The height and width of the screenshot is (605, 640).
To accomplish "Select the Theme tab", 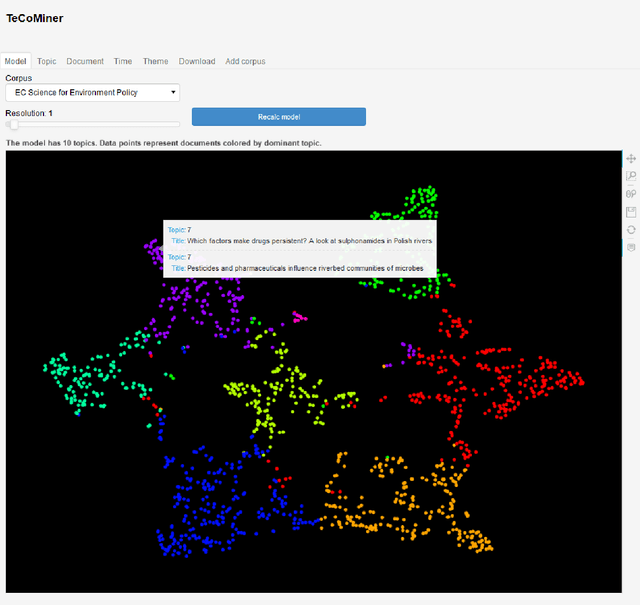I will coord(155,61).
